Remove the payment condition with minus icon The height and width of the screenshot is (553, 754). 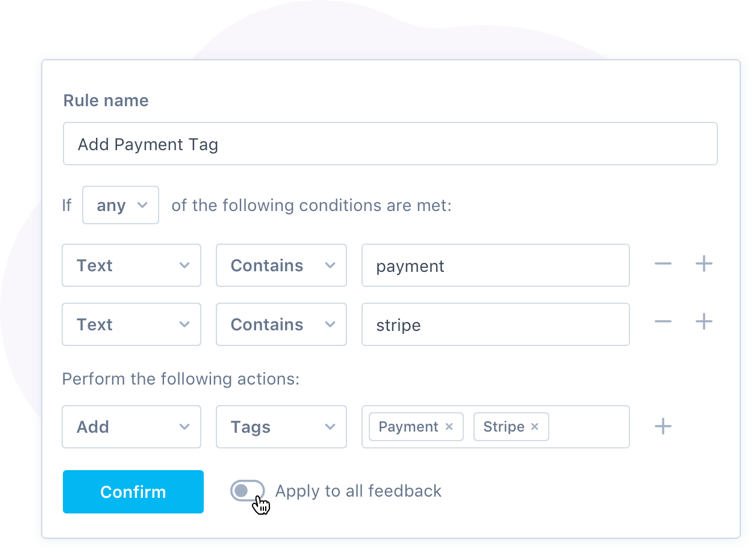pyautogui.click(x=663, y=264)
